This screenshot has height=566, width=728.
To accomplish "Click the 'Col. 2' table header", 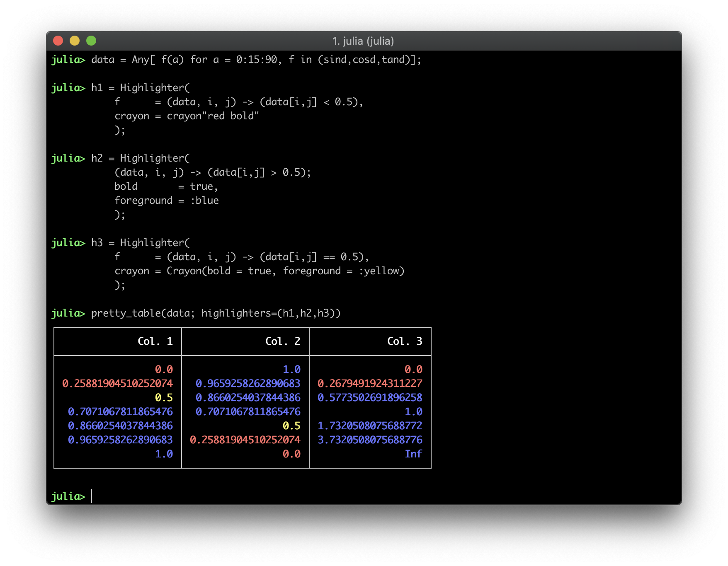I will [x=283, y=341].
